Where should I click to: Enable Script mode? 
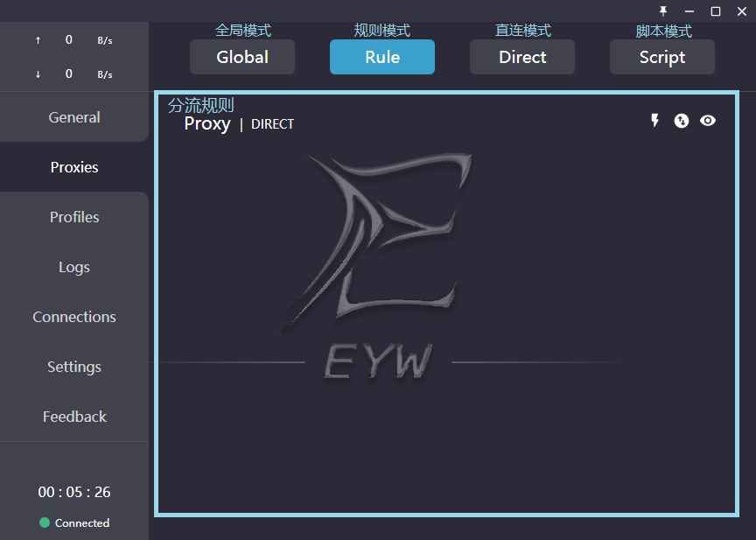coord(662,57)
